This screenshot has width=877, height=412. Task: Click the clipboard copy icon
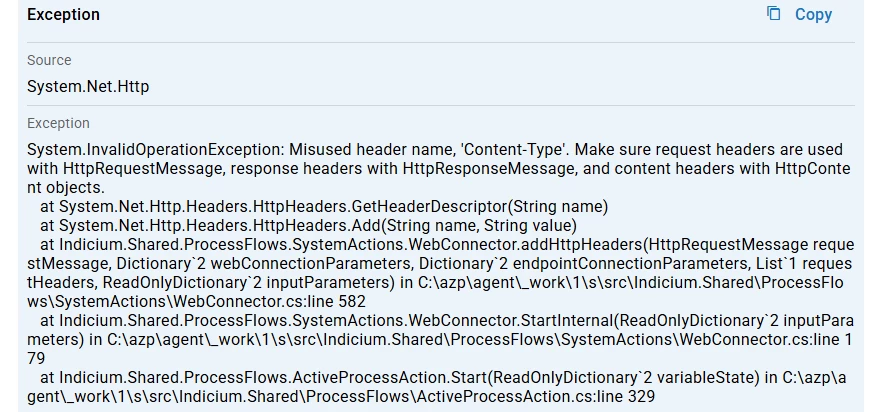[x=773, y=14]
